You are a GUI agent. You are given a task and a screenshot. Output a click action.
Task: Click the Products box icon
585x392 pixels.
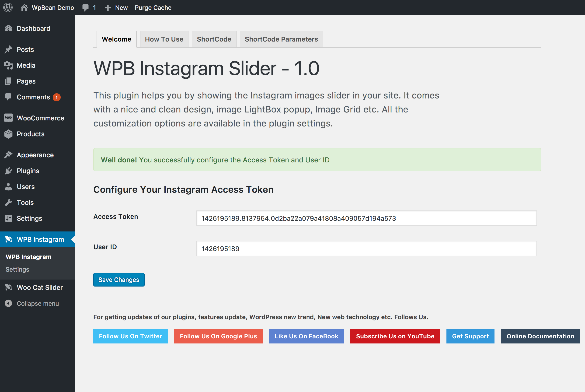8,134
